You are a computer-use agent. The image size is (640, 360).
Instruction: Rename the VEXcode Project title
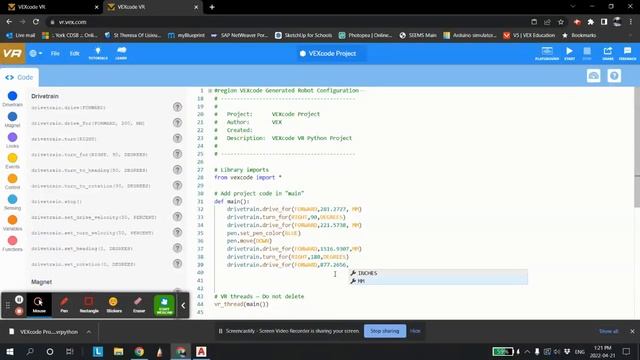pos(332,53)
